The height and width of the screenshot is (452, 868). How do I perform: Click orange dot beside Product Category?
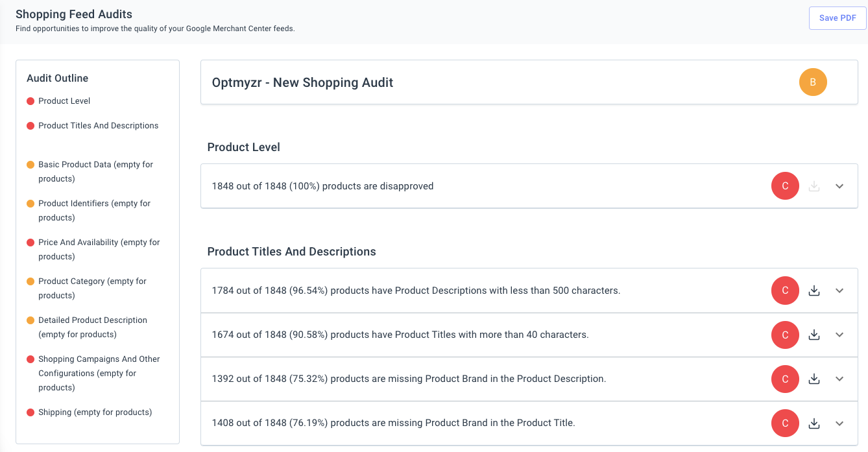coord(30,281)
